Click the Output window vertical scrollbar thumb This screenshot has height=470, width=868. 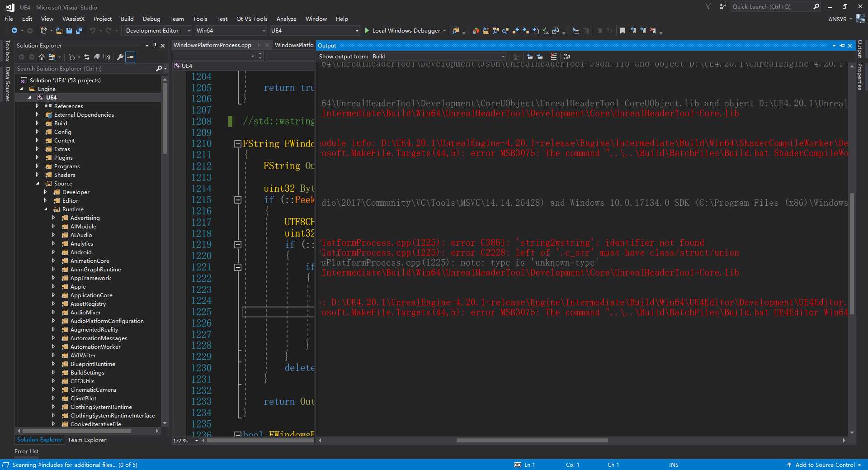coord(852,253)
